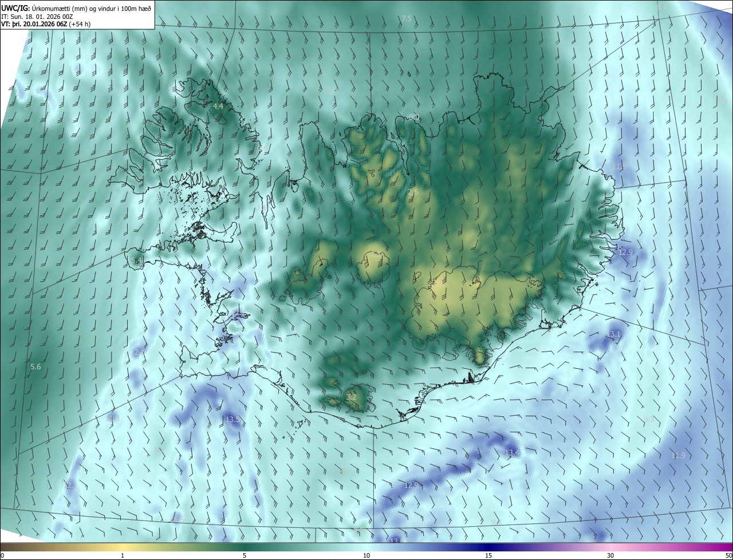Click the 3.2 value on the southern glacier
733x560 pixels.
352,397
